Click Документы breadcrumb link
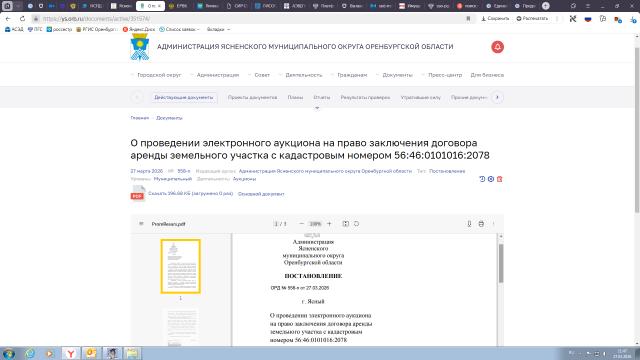The height and width of the screenshot is (360, 640). [169, 118]
